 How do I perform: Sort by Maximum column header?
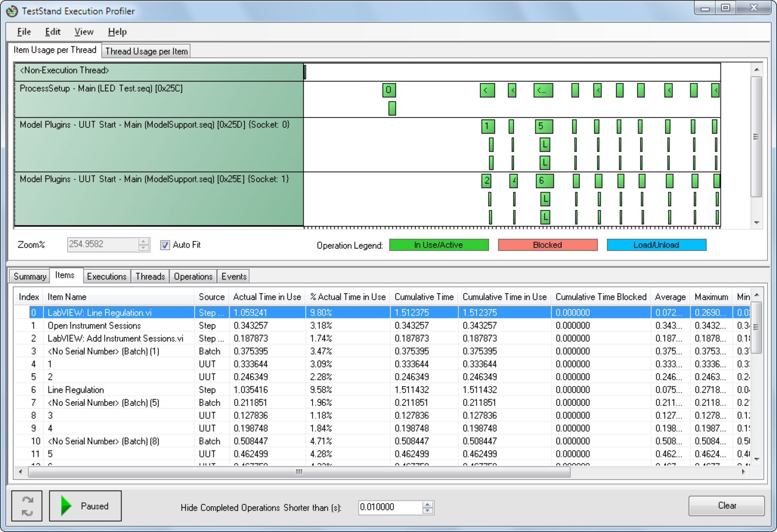pyautogui.click(x=711, y=297)
